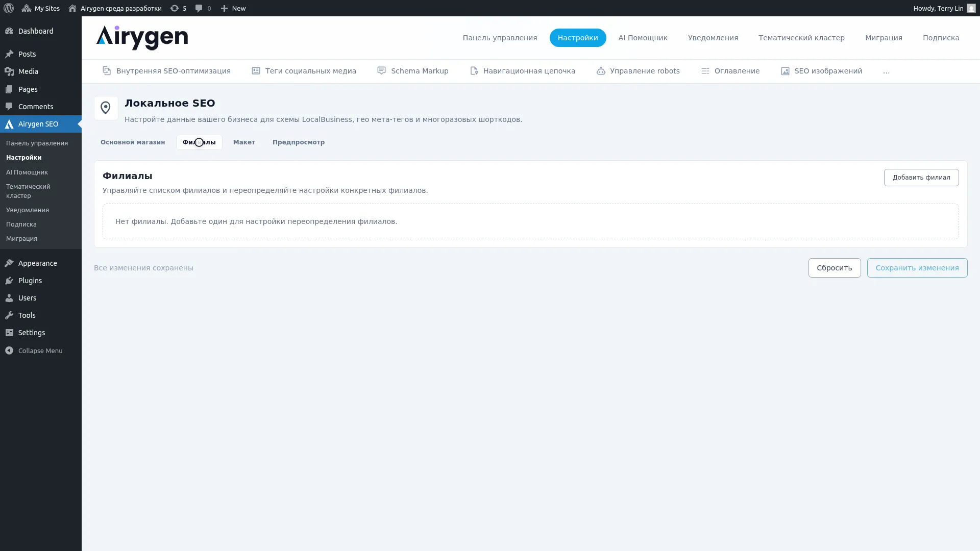Open Уведомления in top navigation
The height and width of the screenshot is (551, 980).
(713, 38)
